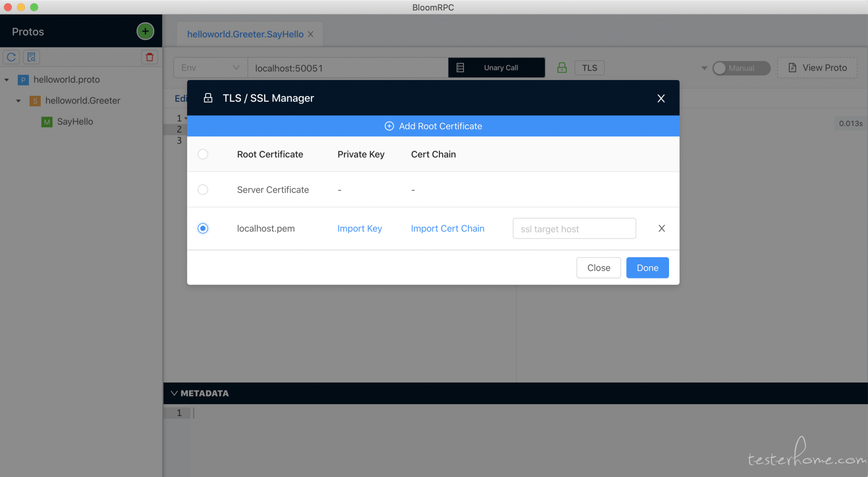Select helloworld.proto in tree
The width and height of the screenshot is (868, 477).
click(x=66, y=80)
